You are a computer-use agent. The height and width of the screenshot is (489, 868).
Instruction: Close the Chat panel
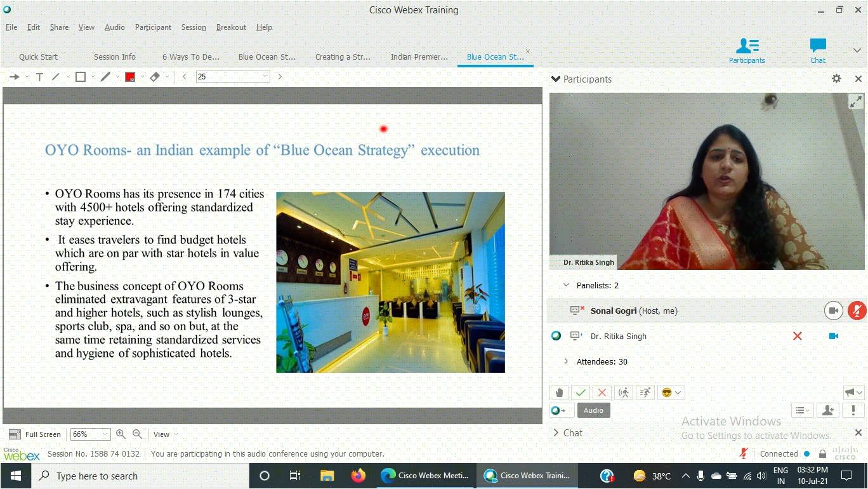pyautogui.click(x=858, y=432)
